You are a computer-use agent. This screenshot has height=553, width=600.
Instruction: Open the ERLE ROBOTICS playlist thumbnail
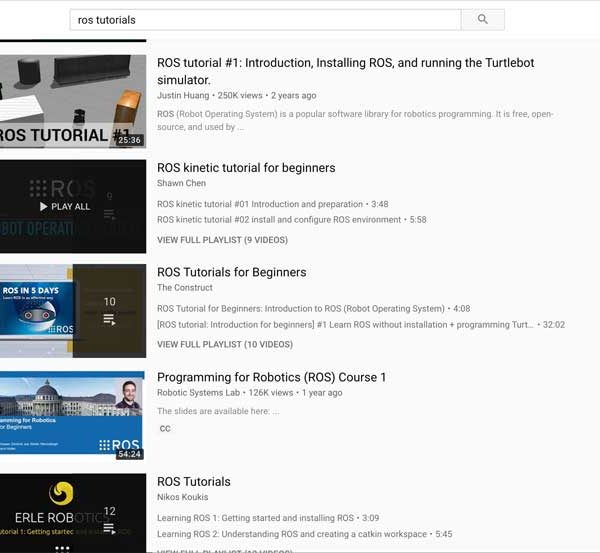(73, 513)
